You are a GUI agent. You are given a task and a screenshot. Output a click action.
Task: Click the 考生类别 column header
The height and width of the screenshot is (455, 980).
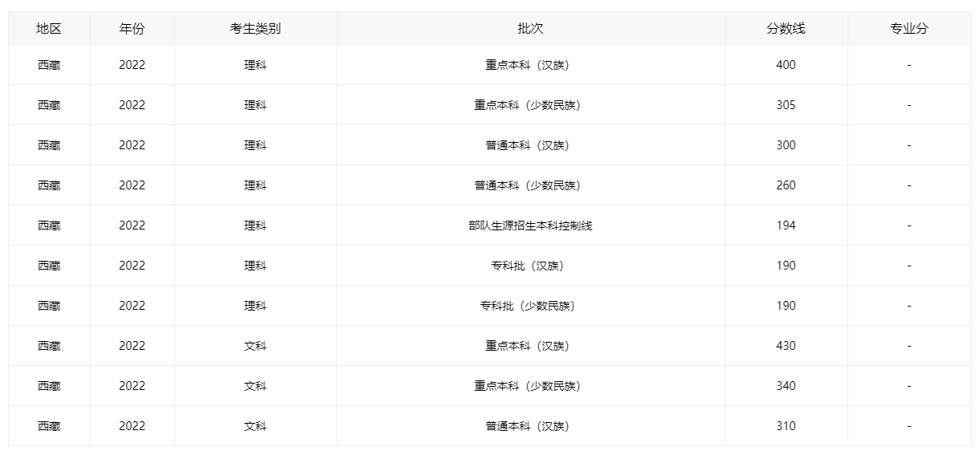[255, 28]
